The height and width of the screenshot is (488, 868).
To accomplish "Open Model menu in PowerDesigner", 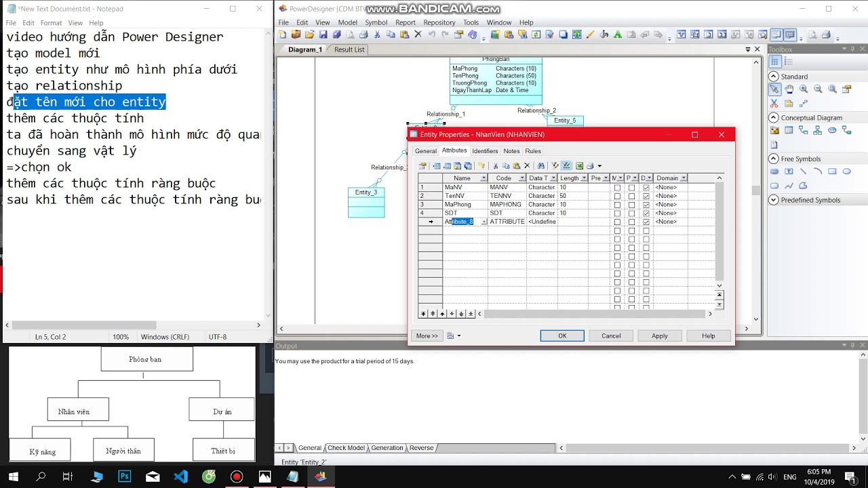I will [x=347, y=22].
